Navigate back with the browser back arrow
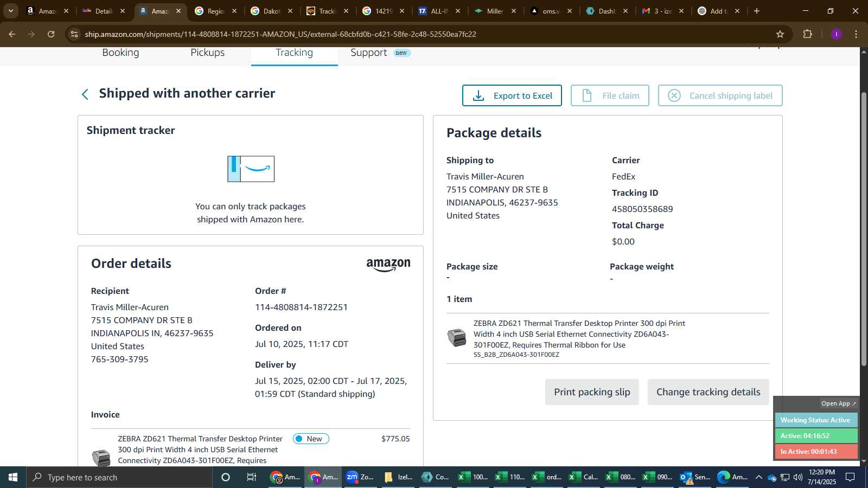The width and height of the screenshot is (868, 488). (x=12, y=34)
